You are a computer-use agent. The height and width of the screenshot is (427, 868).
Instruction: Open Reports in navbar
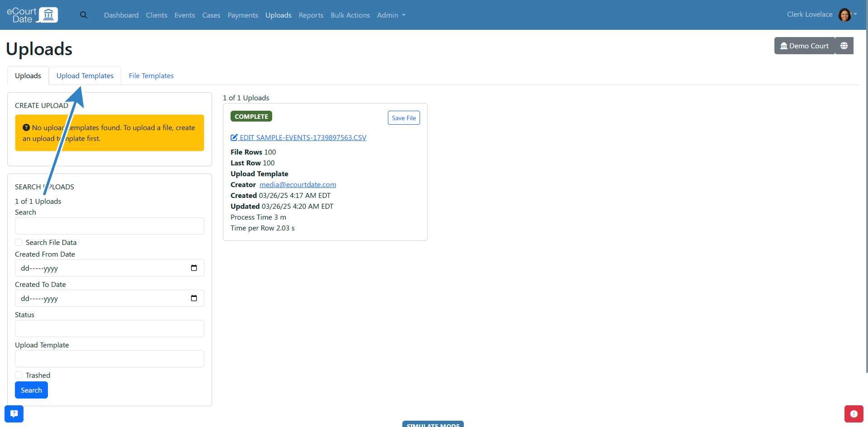(311, 15)
